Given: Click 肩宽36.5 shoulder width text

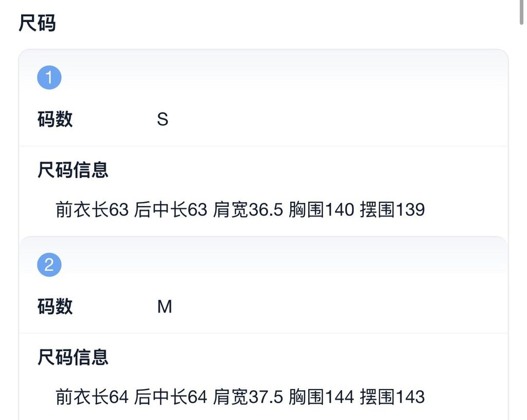Looking at the screenshot, I should pos(248,210).
